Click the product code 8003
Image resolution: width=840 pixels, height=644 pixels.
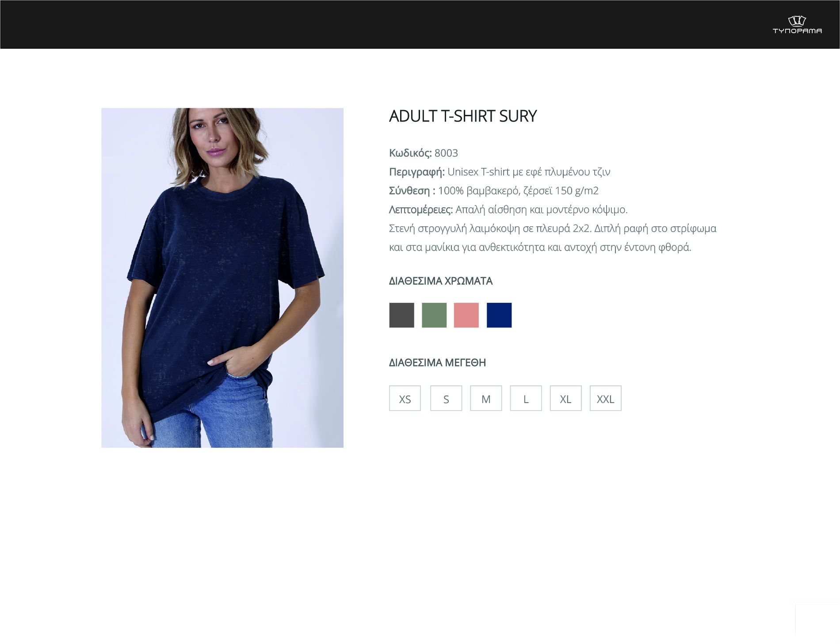(446, 153)
